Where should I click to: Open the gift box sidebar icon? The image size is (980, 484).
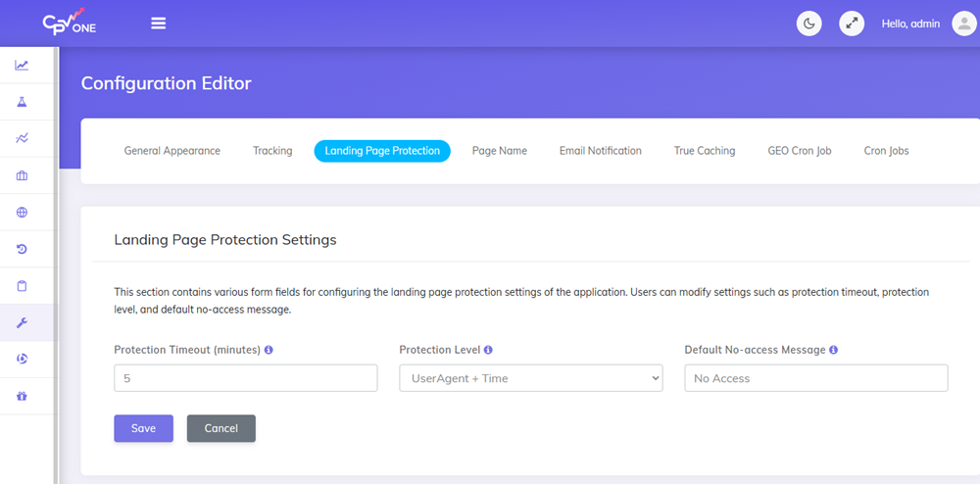(22, 396)
